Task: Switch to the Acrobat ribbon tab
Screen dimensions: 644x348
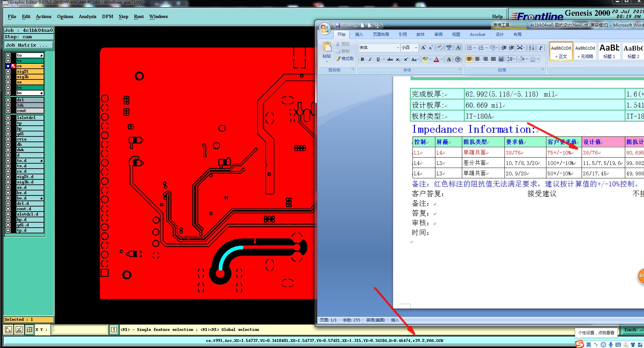Action: 478,34
